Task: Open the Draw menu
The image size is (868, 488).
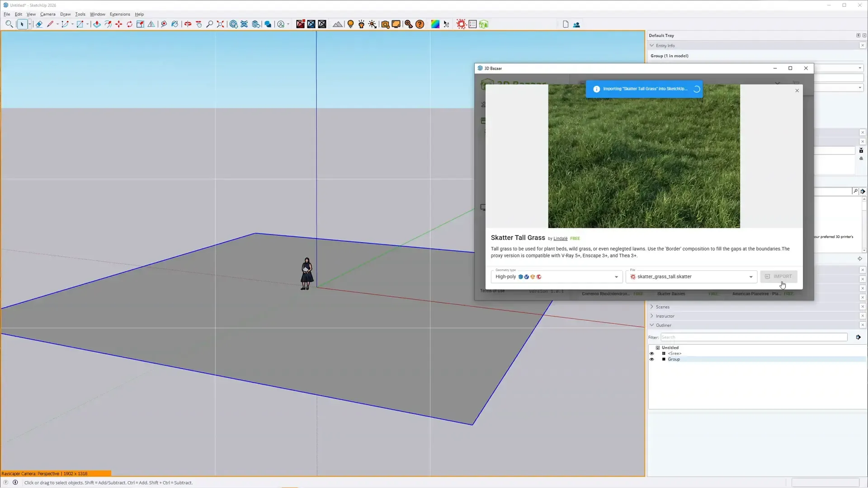Action: (65, 14)
